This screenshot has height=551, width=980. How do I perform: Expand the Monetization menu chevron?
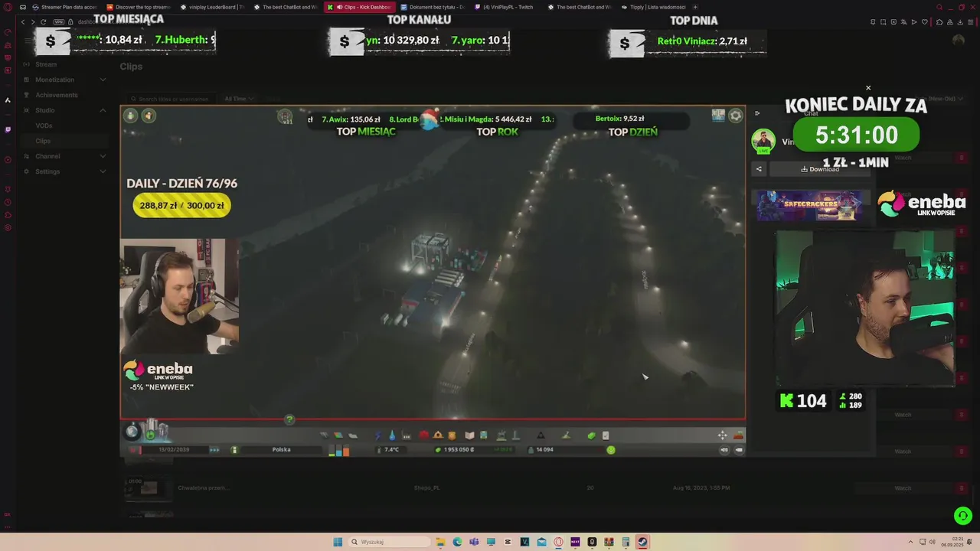click(x=103, y=80)
